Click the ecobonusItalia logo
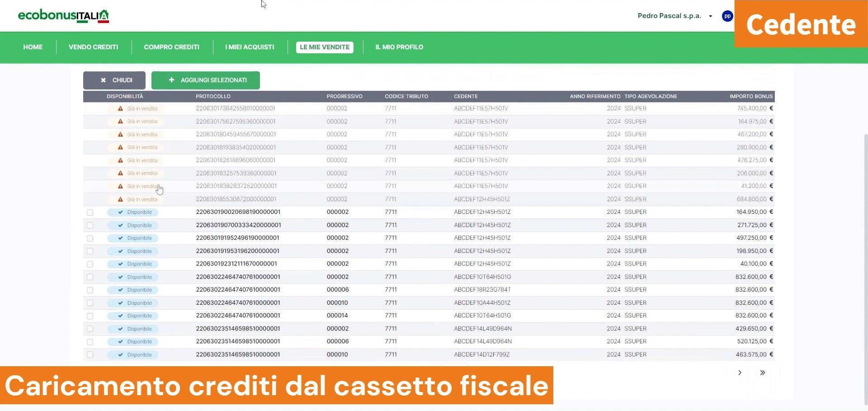 coord(63,16)
